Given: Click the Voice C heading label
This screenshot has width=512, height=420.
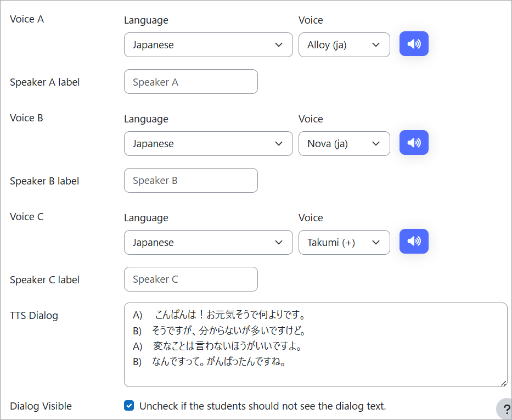Looking at the screenshot, I should [27, 217].
